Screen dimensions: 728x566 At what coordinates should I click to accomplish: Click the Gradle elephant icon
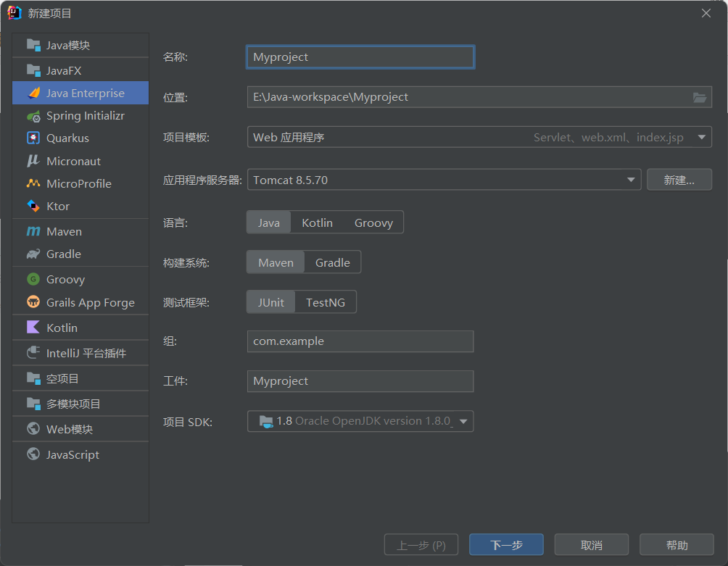[33, 254]
